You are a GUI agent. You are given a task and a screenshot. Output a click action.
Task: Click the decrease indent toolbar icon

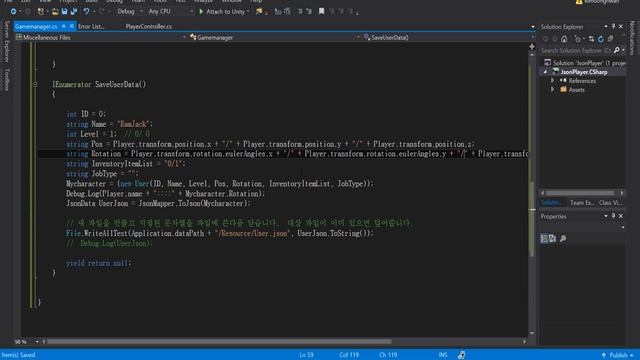pyautogui.click(x=300, y=11)
